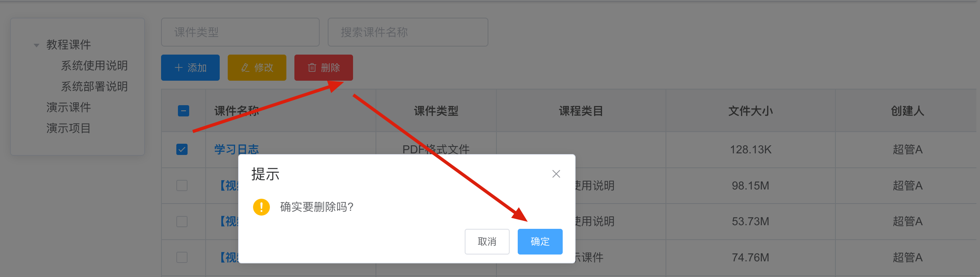
Task: Confirm deletion with the 确定 button
Action: 540,242
